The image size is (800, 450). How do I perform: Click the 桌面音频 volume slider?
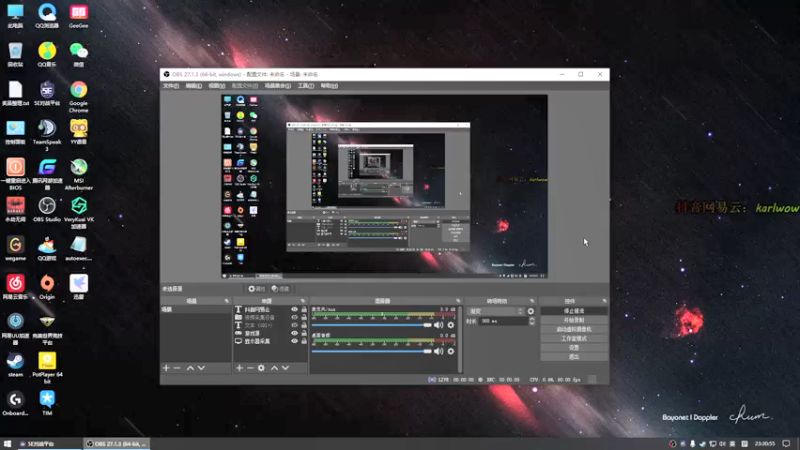(371, 351)
